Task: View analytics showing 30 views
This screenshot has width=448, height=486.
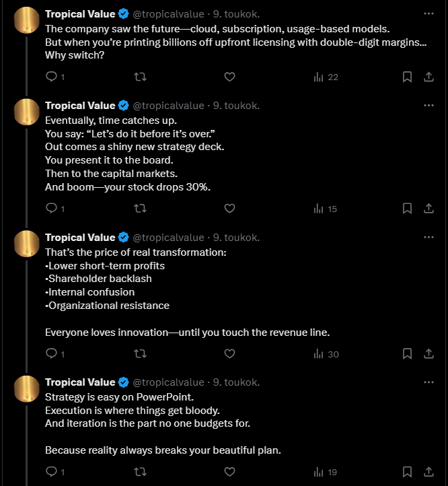Action: click(326, 354)
